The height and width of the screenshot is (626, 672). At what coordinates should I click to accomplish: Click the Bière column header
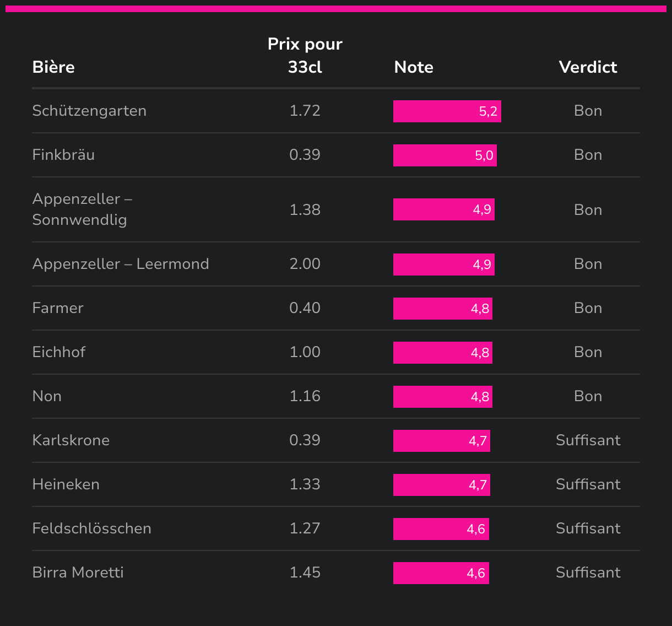pos(53,67)
